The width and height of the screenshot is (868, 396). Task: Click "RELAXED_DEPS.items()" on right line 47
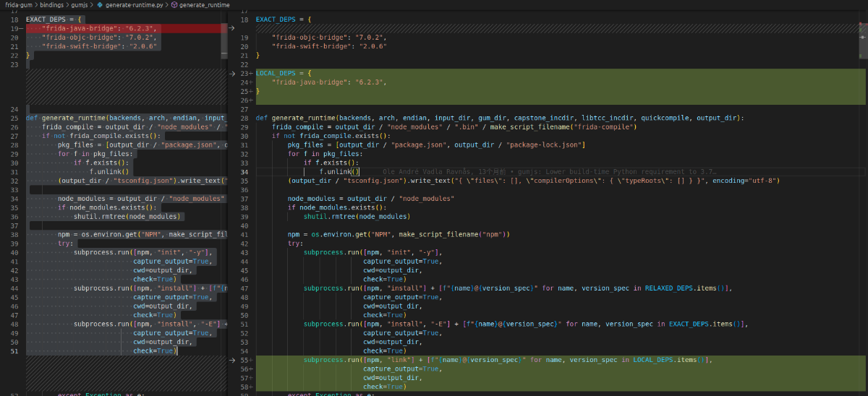click(x=687, y=288)
